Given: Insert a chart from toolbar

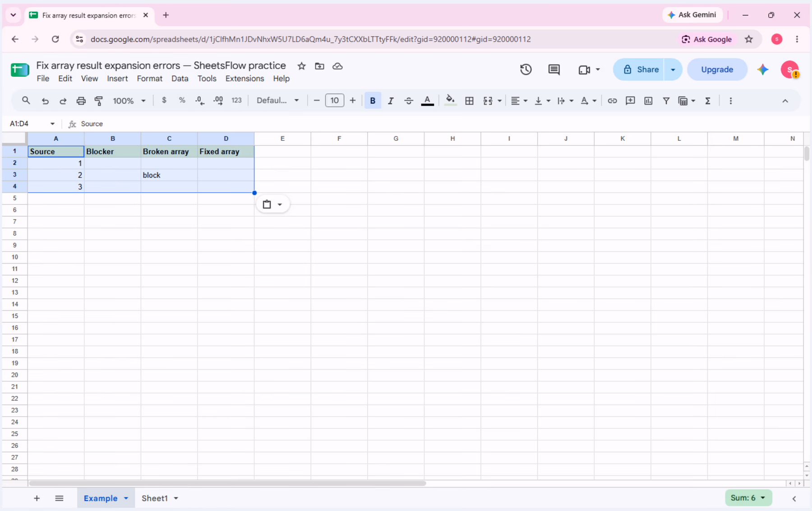Looking at the screenshot, I should 648,101.
